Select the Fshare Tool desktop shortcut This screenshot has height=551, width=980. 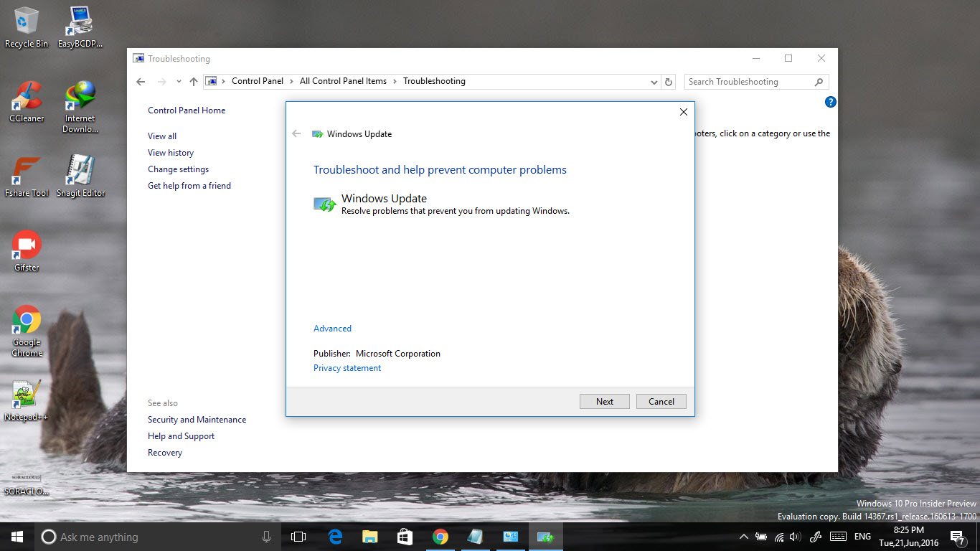(27, 176)
